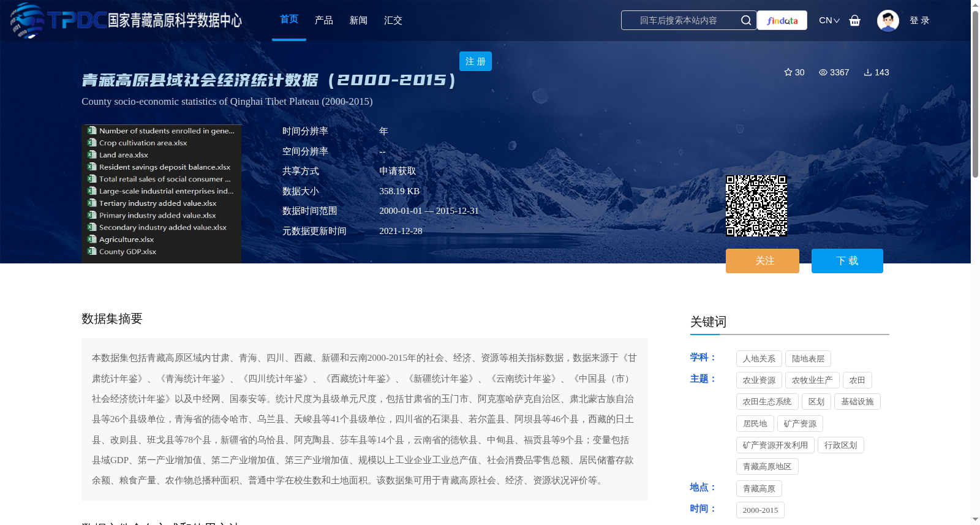Click the download count icon
Viewport: 980px width, 525px height.
[x=868, y=72]
